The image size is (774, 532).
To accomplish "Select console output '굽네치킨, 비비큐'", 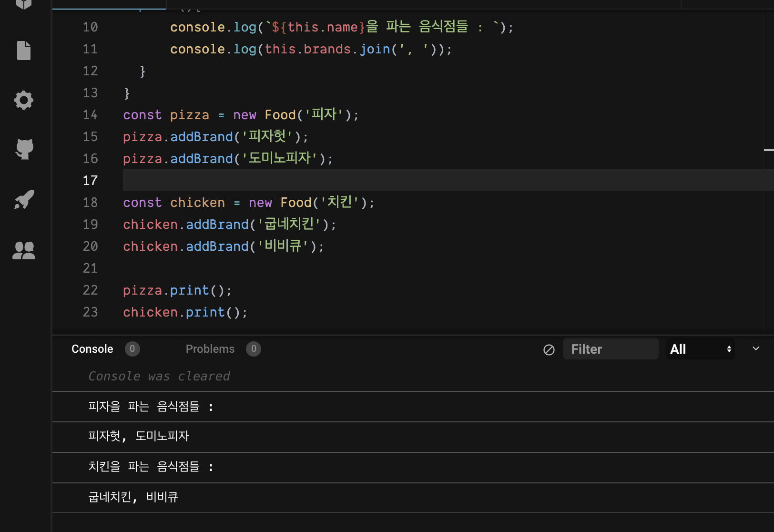I will (x=133, y=497).
